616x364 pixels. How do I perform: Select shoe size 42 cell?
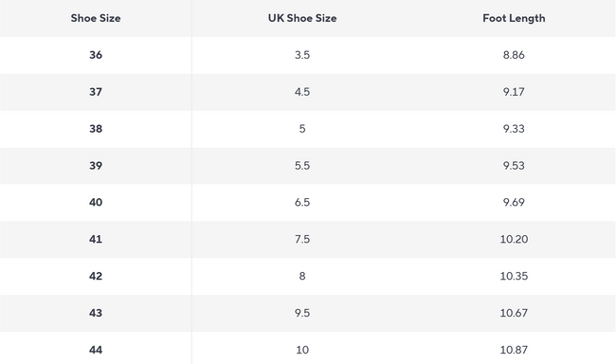pos(96,277)
